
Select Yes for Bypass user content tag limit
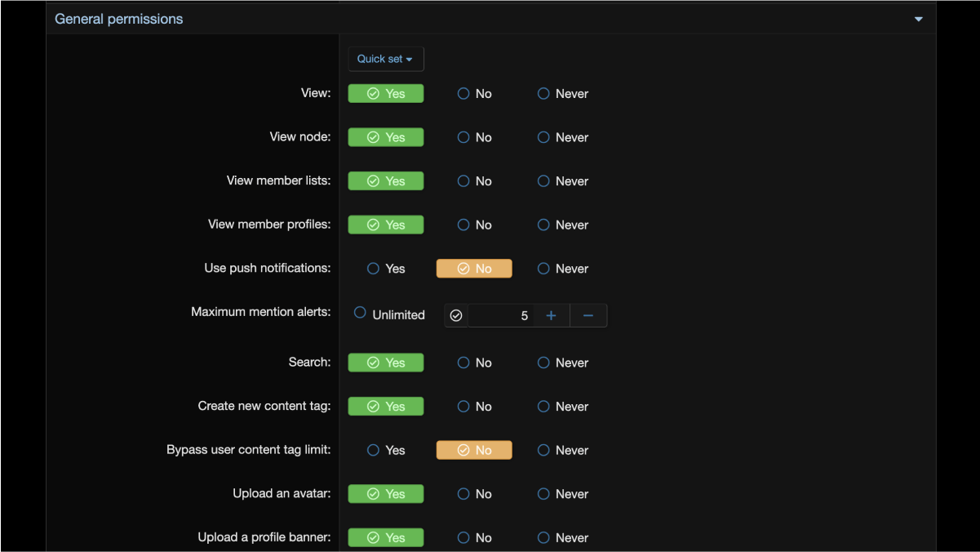386,450
